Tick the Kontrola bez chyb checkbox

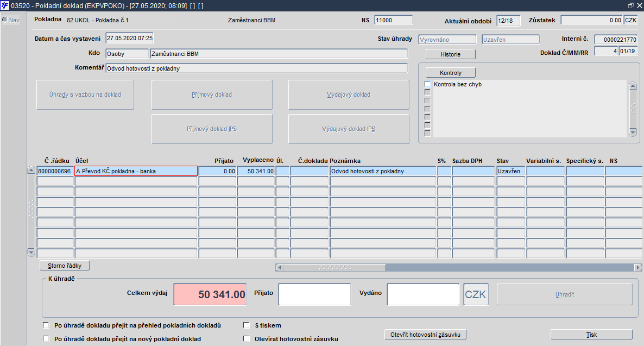(427, 84)
